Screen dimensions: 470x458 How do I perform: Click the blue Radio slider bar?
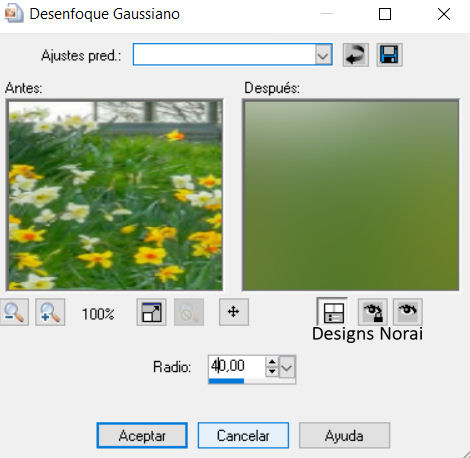227,381
